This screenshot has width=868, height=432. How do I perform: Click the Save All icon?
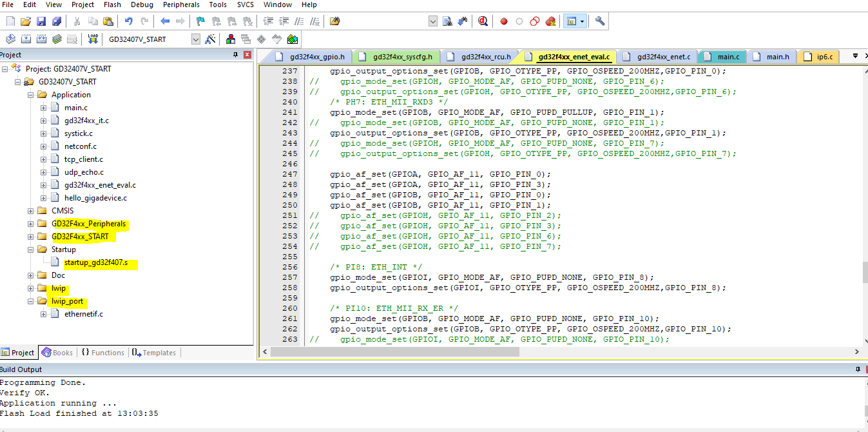[56, 21]
